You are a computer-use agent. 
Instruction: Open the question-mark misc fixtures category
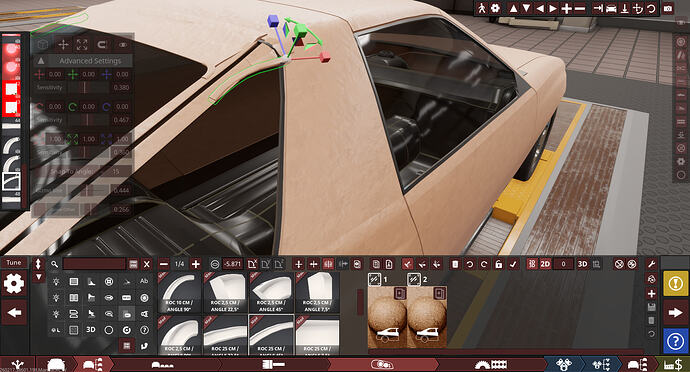click(144, 330)
